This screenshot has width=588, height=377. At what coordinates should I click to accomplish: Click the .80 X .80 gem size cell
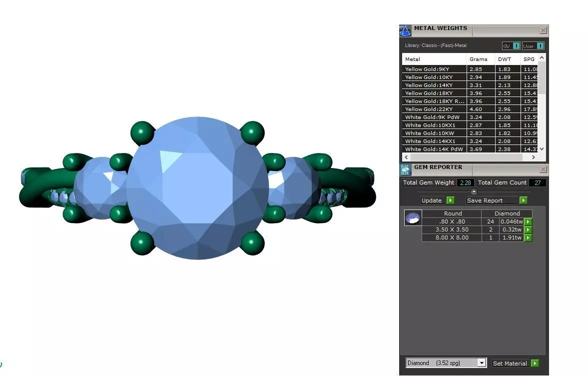click(452, 221)
